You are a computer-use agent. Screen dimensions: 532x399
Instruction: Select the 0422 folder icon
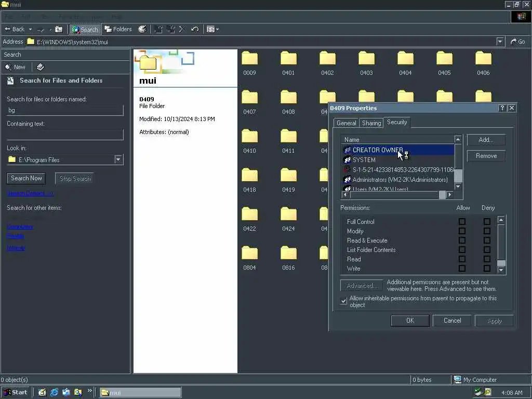tap(250, 215)
